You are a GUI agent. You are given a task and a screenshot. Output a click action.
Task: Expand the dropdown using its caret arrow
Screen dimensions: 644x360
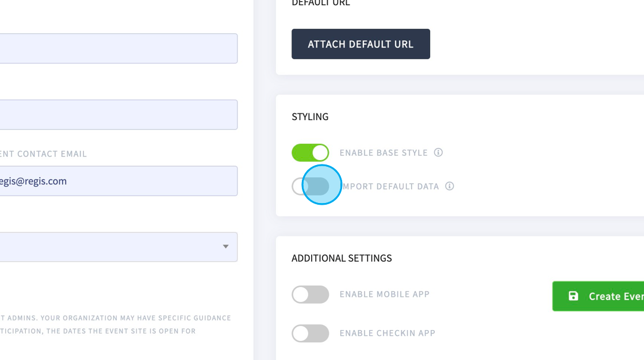pos(225,247)
